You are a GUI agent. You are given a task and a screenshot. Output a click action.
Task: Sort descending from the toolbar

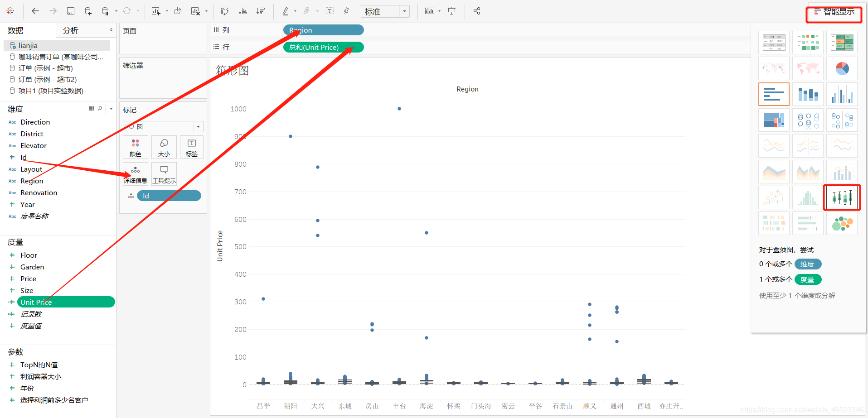tap(261, 11)
